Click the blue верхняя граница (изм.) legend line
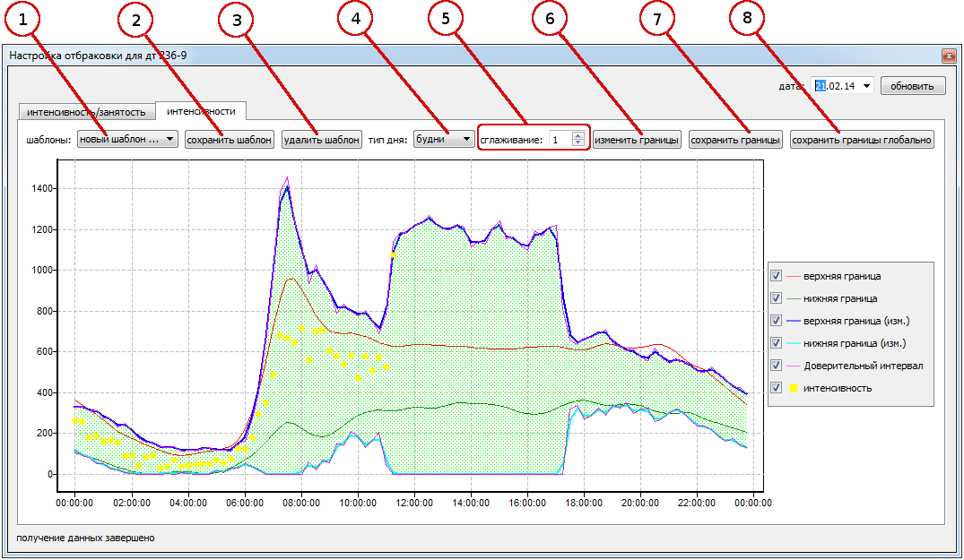The width and height of the screenshot is (964, 560). tap(793, 321)
